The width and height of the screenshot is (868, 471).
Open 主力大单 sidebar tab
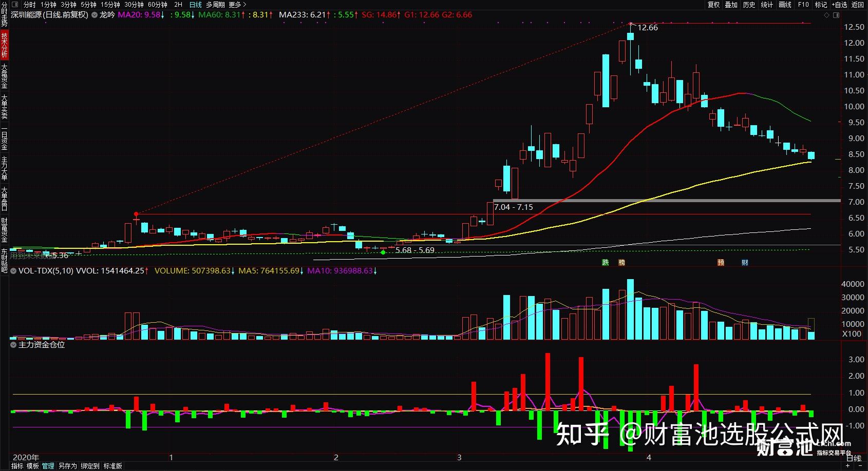[x=4, y=168]
